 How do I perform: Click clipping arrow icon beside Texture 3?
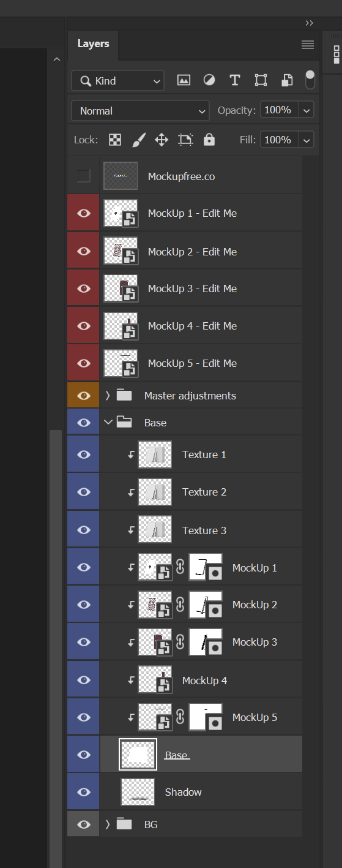click(131, 530)
